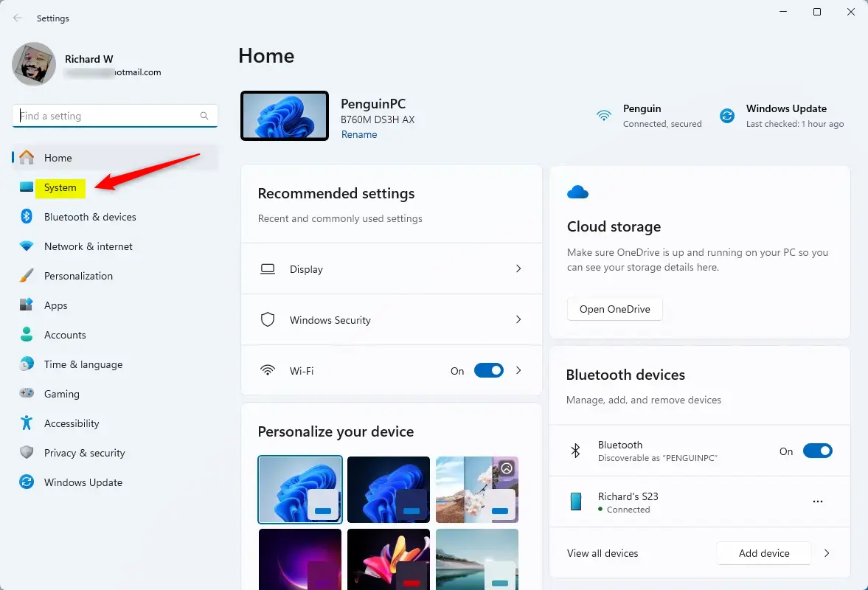Click View all devices
868x590 pixels.
603,553
